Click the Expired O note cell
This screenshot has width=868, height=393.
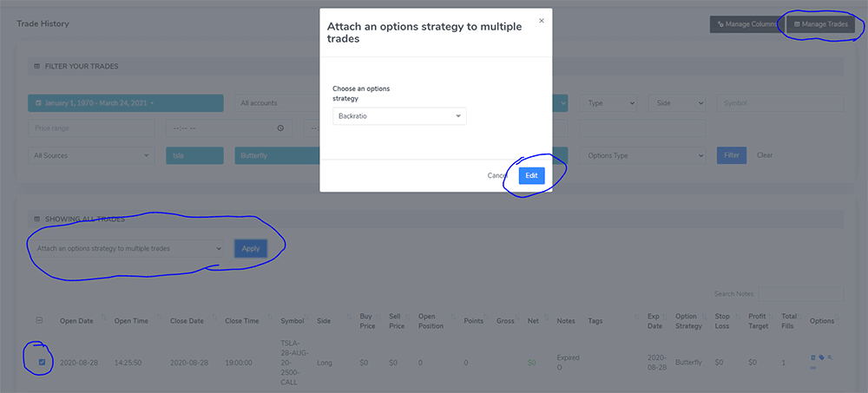click(568, 363)
